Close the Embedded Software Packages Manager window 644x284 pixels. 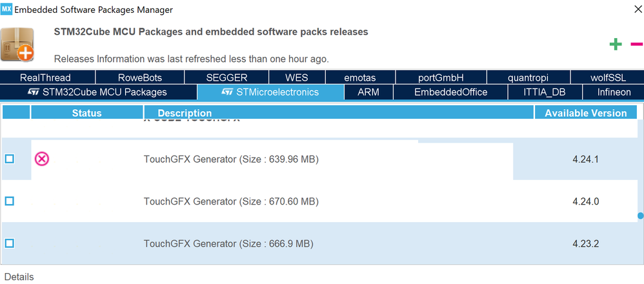[638, 10]
